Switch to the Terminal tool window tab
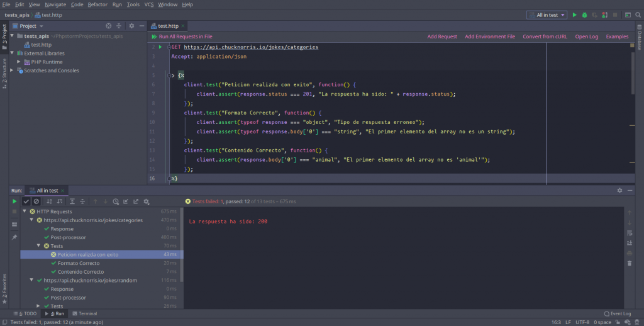 (84, 313)
